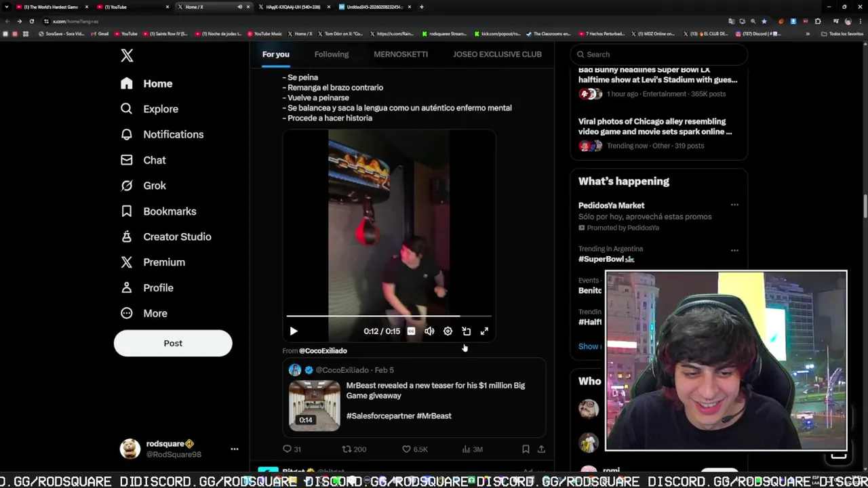Share the post
The image size is (868, 488).
click(x=541, y=449)
